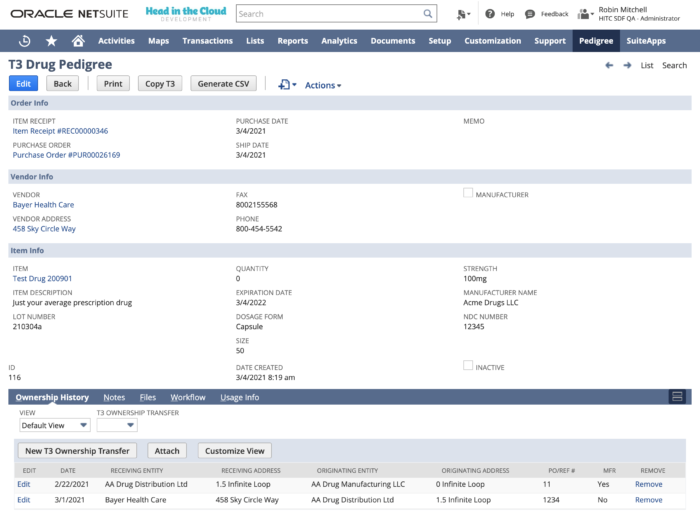Open the SuiteApps menu
700x522 pixels.
pos(646,41)
